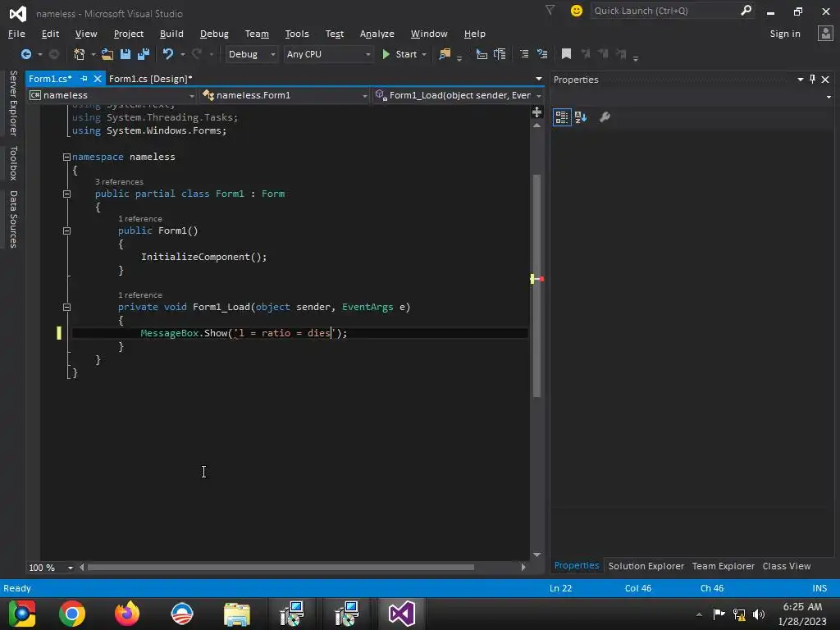Click the volume icon in system tray
The image size is (840, 630).
[759, 614]
